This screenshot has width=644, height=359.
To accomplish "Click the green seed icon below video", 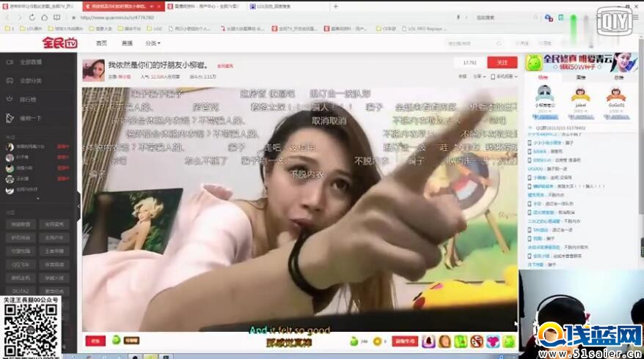I will tap(116, 340).
